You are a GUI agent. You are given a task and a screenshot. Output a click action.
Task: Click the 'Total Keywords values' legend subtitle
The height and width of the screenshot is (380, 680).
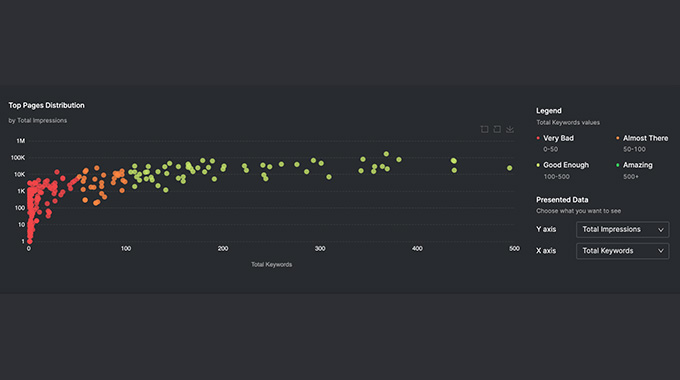point(568,122)
